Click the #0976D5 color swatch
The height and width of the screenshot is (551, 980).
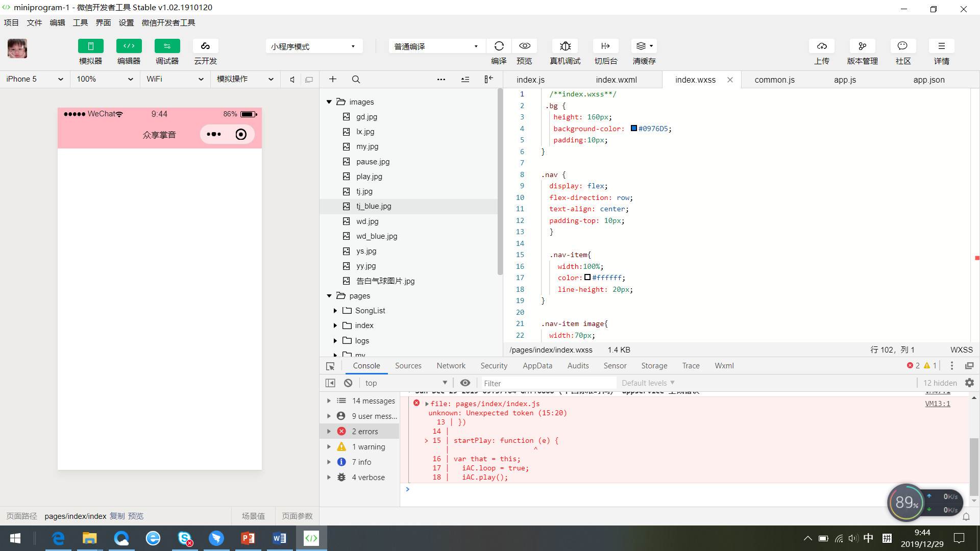point(633,129)
